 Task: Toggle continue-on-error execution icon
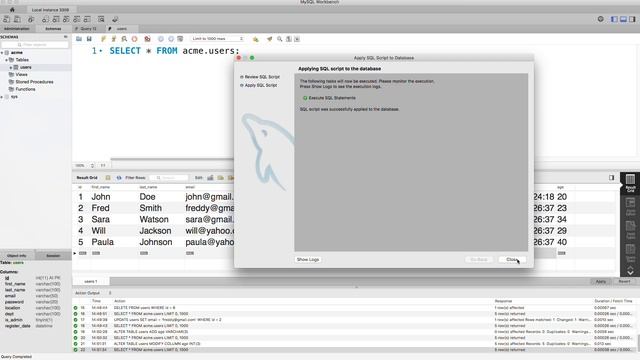point(147,39)
